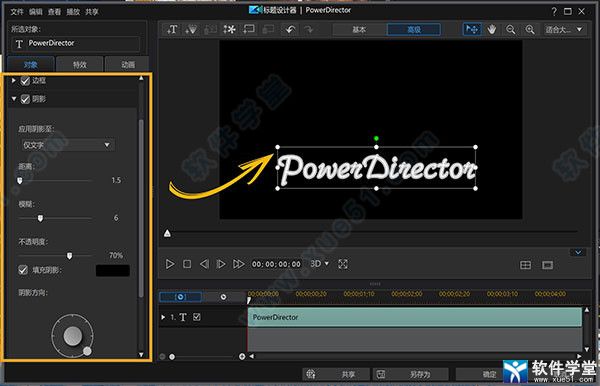Click the sparkle effect insert icon
This screenshot has width=600, height=386.
(x=229, y=29)
